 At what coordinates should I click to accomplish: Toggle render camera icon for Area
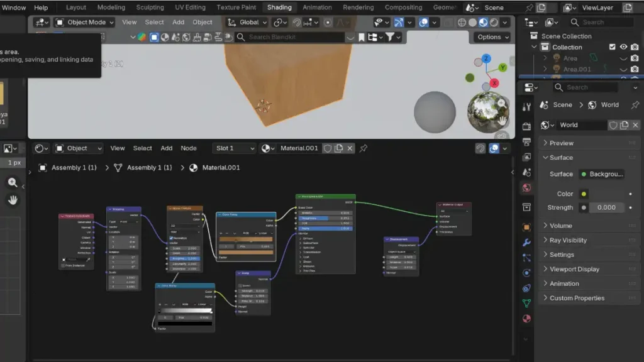coord(635,58)
